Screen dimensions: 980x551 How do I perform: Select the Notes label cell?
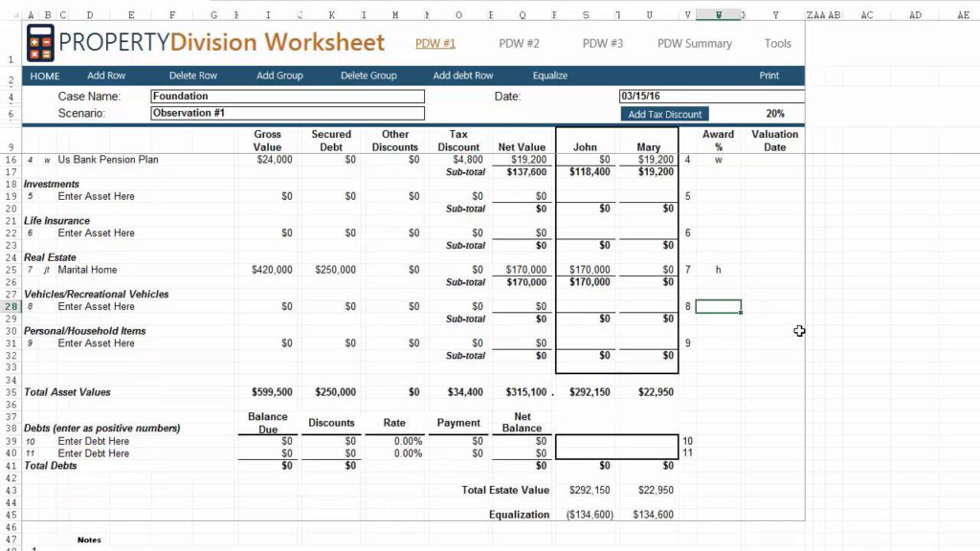(x=89, y=540)
